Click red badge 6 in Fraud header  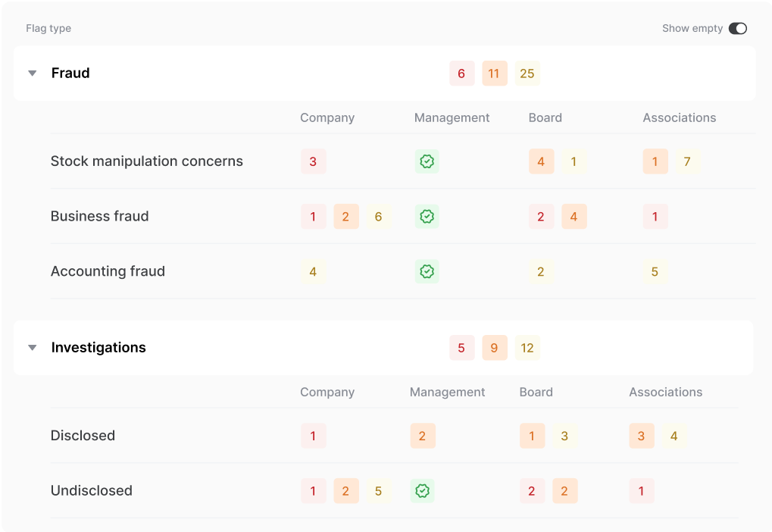461,74
